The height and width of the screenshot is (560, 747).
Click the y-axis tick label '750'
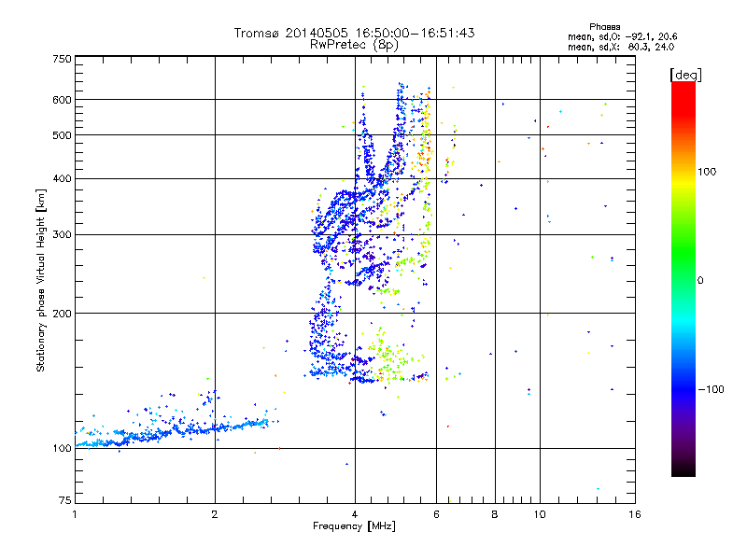pyautogui.click(x=62, y=59)
